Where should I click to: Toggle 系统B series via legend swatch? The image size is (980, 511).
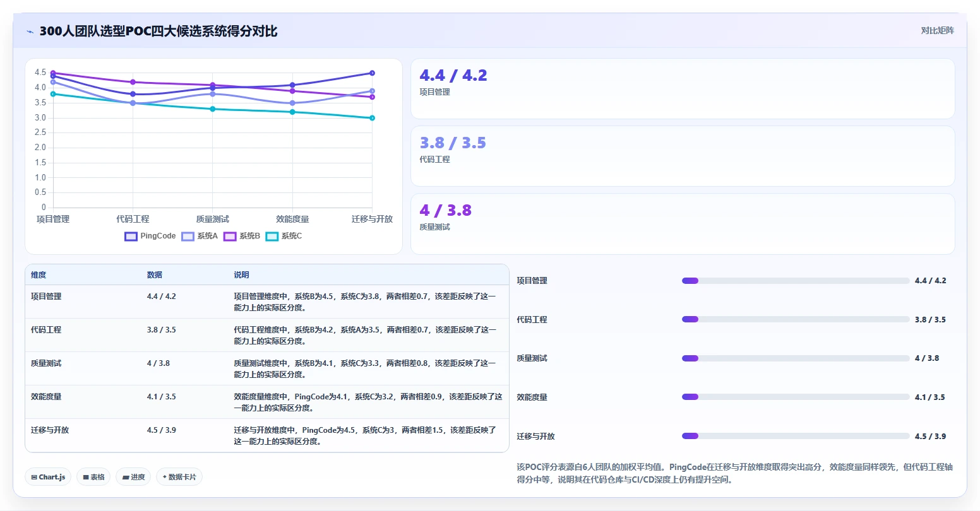(x=230, y=237)
